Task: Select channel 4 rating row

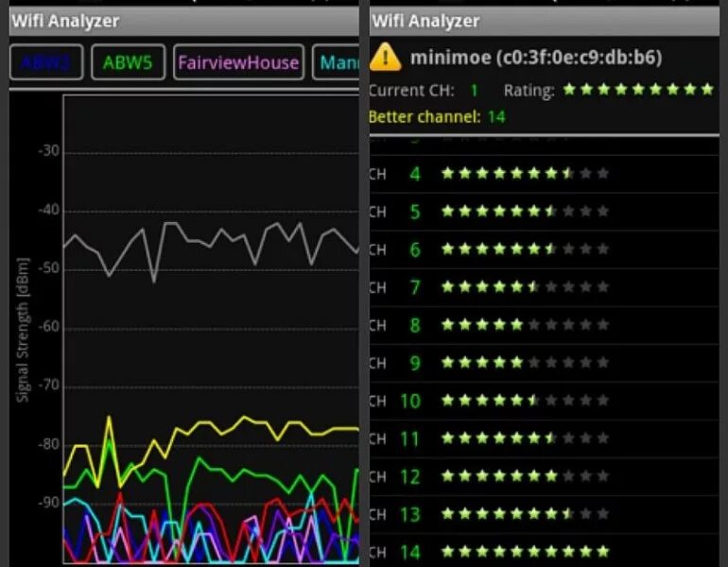Action: [545, 174]
